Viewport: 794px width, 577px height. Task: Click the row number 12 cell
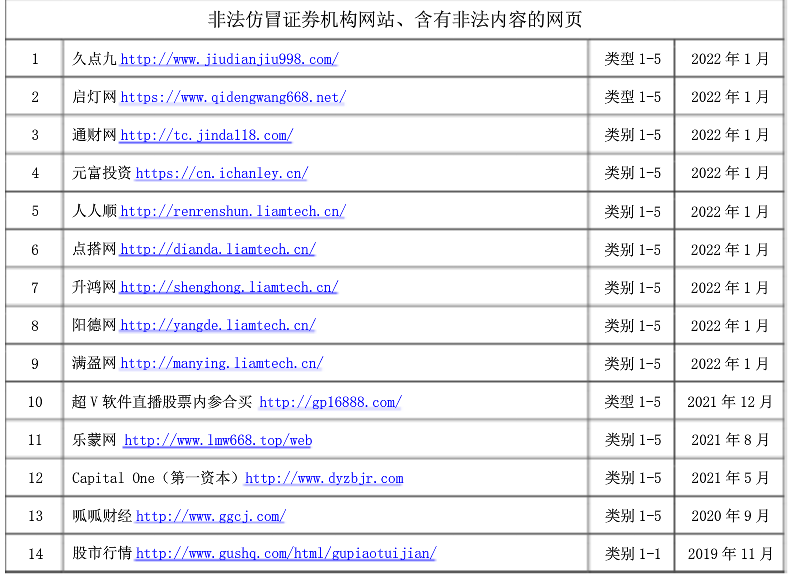pos(35,478)
